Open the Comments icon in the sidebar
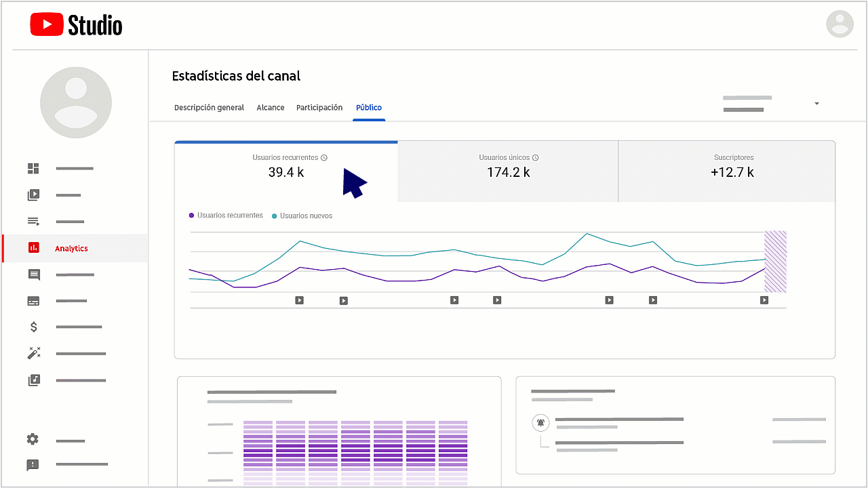868x488 pixels. (x=33, y=274)
